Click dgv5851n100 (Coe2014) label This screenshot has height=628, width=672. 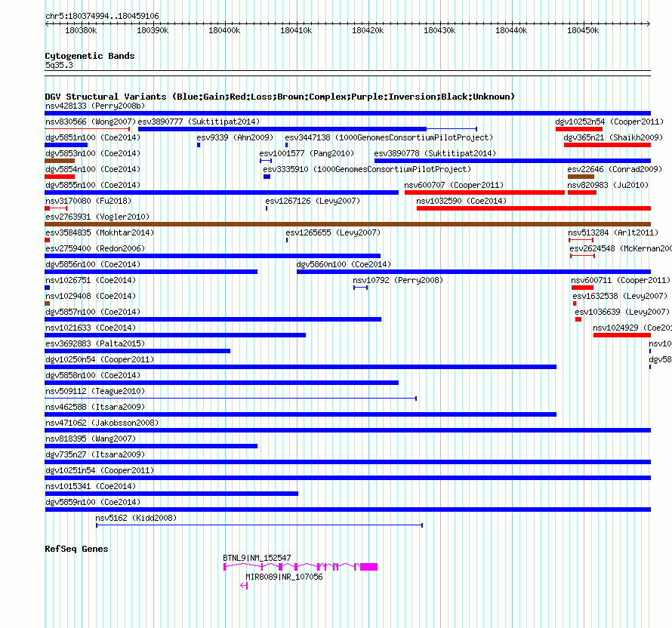coord(93,137)
